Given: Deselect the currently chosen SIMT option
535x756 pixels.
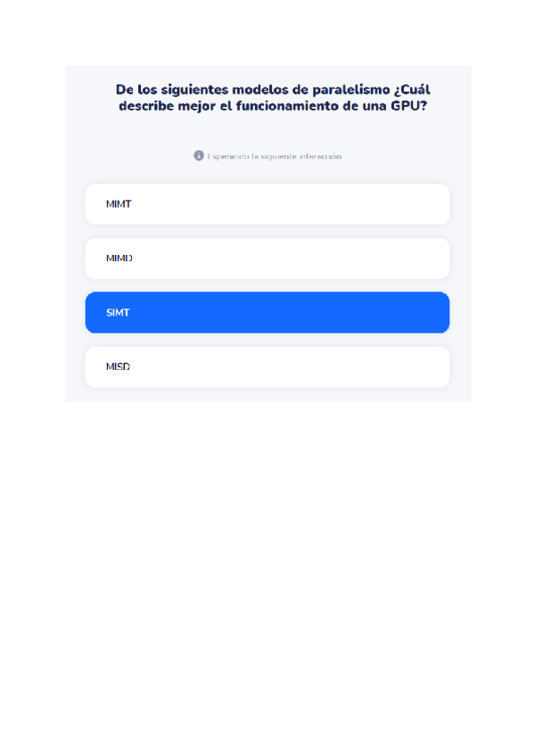Looking at the screenshot, I should pyautogui.click(x=267, y=313).
